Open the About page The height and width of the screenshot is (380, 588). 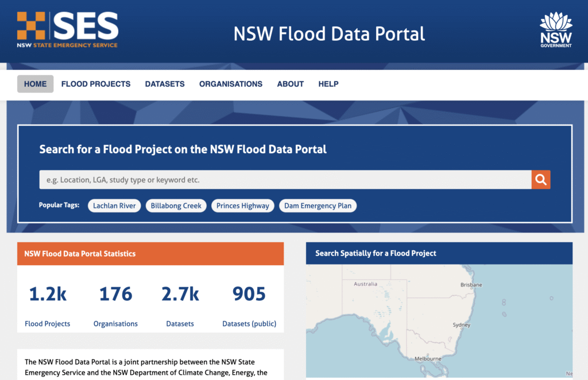tap(290, 84)
